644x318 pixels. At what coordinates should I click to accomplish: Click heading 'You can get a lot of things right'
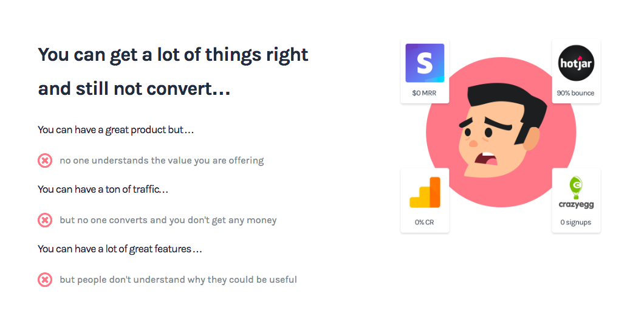[x=173, y=55]
